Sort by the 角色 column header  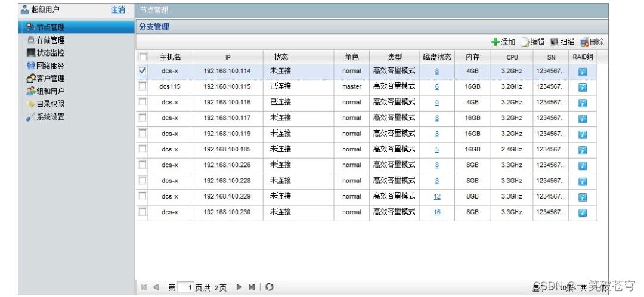pyautogui.click(x=352, y=57)
